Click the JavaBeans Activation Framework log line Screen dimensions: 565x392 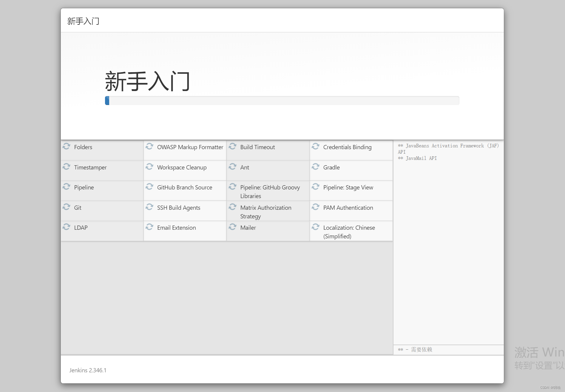click(448, 149)
